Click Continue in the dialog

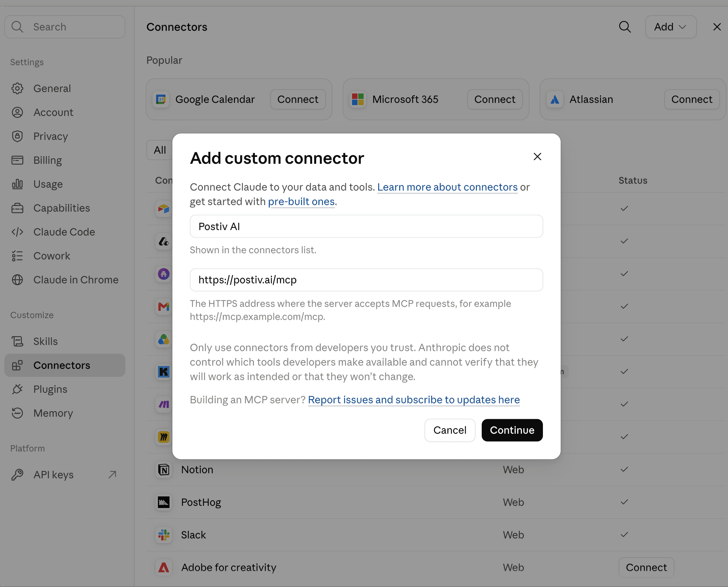tap(512, 430)
